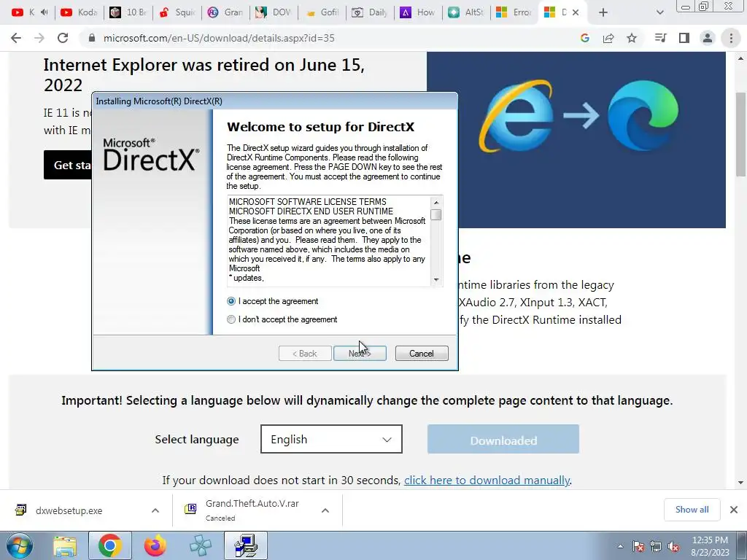Viewport: 747px width, 560px height.
Task: Click Chrome icon in taskbar
Action: tap(110, 545)
